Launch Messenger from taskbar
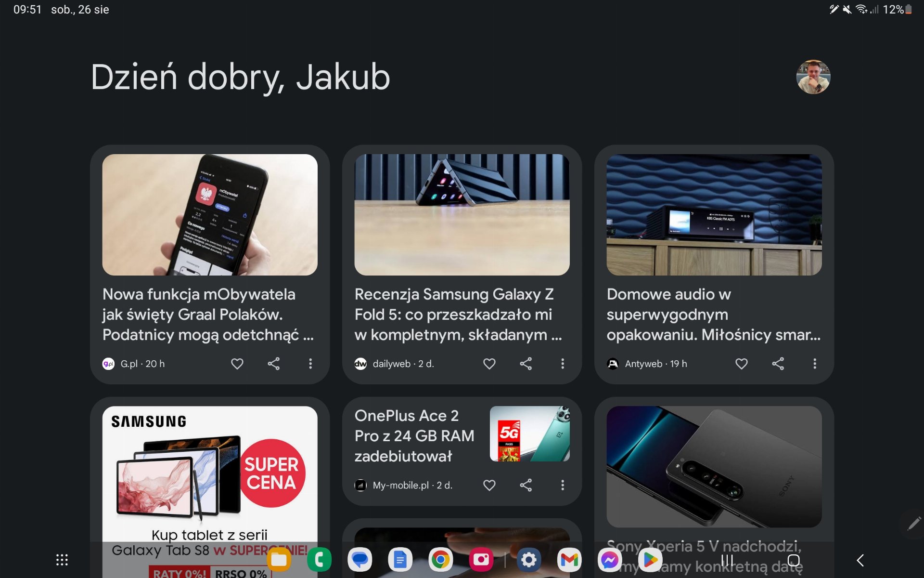924x578 pixels. pos(610,560)
